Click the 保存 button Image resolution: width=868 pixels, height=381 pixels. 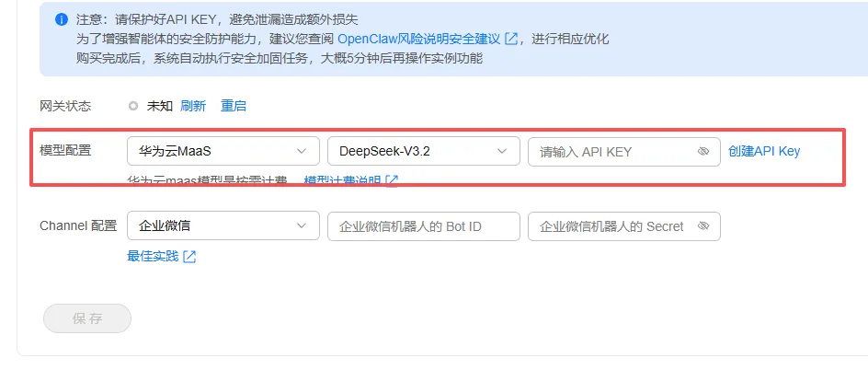pyautogui.click(x=87, y=318)
